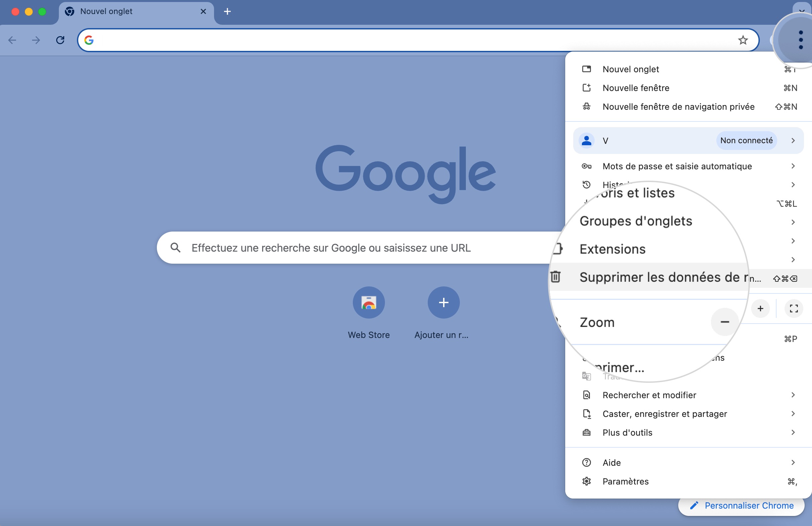Click the Rechercher et modifier page-search icon
The height and width of the screenshot is (526, 812).
click(x=586, y=395)
